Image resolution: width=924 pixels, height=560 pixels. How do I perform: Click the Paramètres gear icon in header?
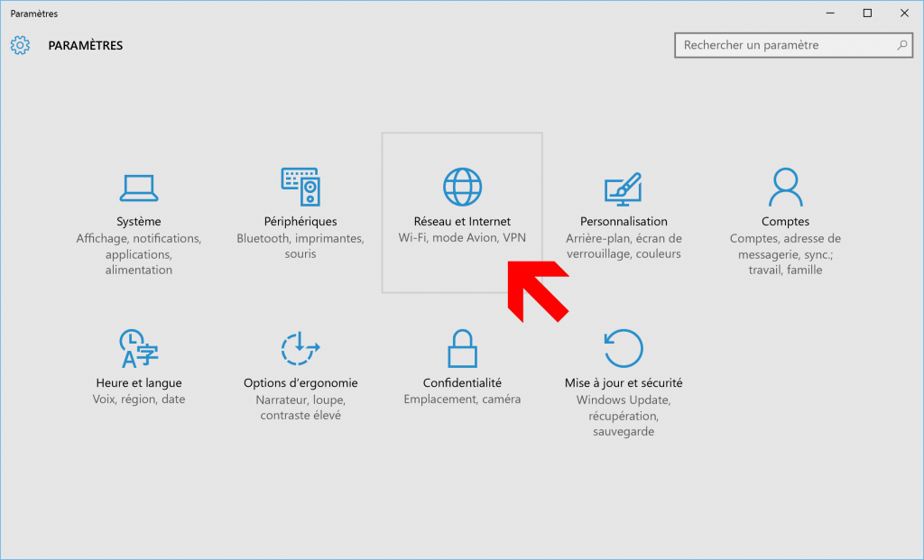(x=20, y=45)
